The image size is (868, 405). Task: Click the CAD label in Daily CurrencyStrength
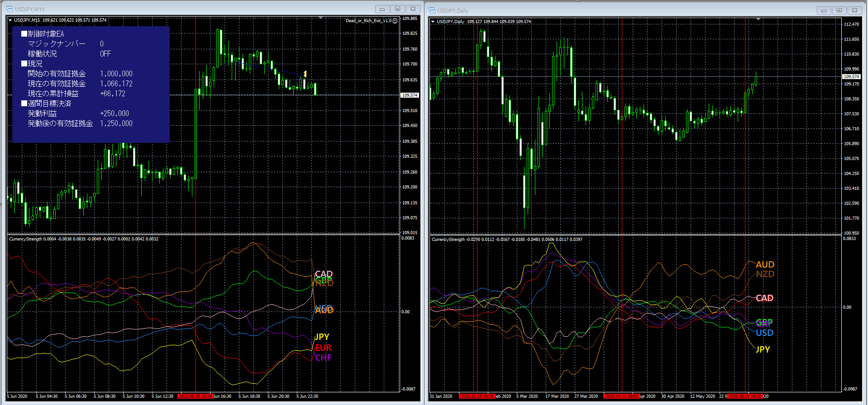point(764,298)
